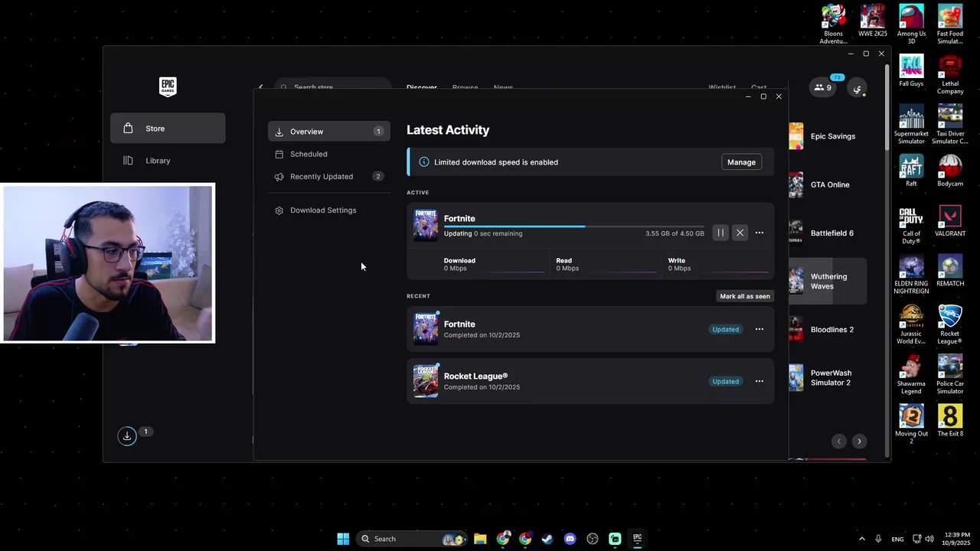Viewport: 980px width, 551px height.
Task: Open the Fall Guys desktop shortcut
Action: [911, 70]
